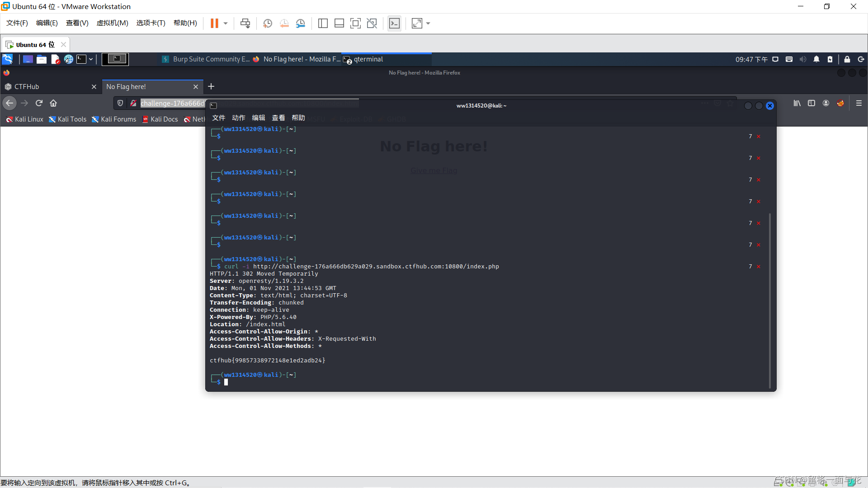Open the snapshot manager icon
The image size is (868, 488).
(301, 23)
